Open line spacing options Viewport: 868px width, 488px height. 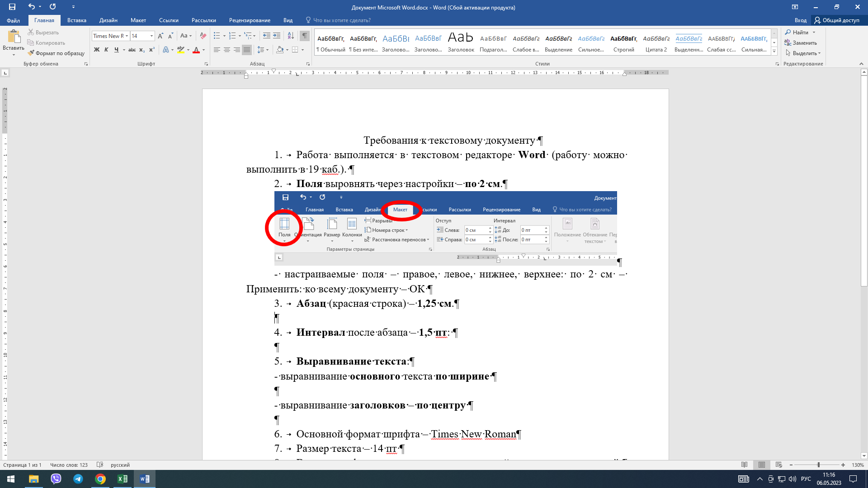(x=263, y=50)
